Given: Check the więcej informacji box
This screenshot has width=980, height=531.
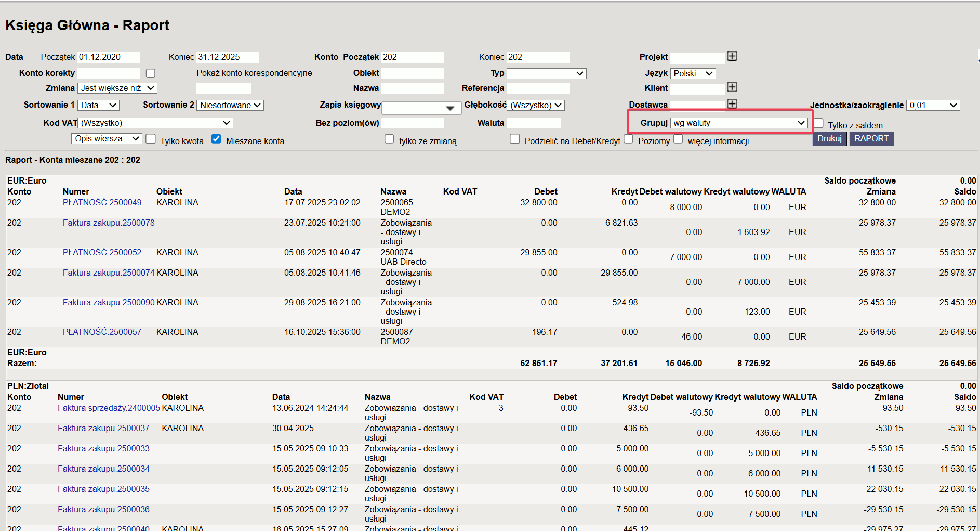Looking at the screenshot, I should pos(678,139).
